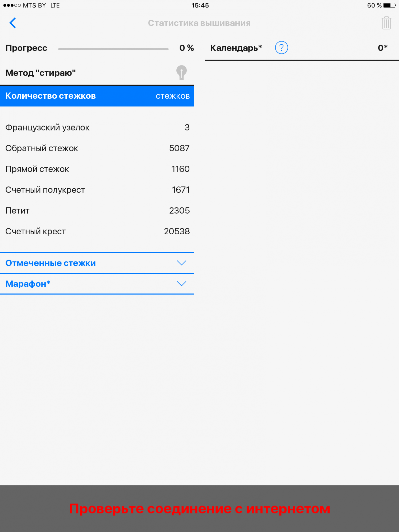
Task: Toggle the lightbulb for Метод "стираю"
Action: click(x=181, y=73)
